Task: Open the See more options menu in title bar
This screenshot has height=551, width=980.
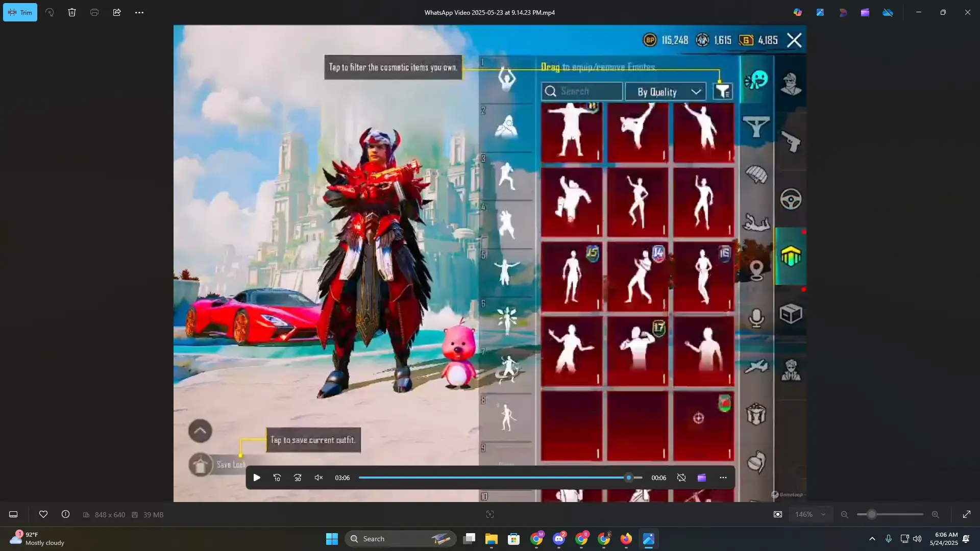Action: pos(139,12)
